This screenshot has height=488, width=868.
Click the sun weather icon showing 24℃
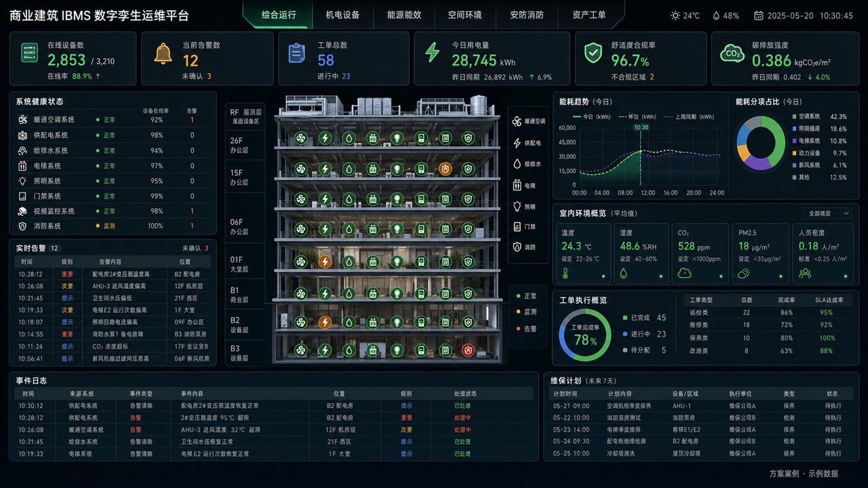pyautogui.click(x=675, y=16)
